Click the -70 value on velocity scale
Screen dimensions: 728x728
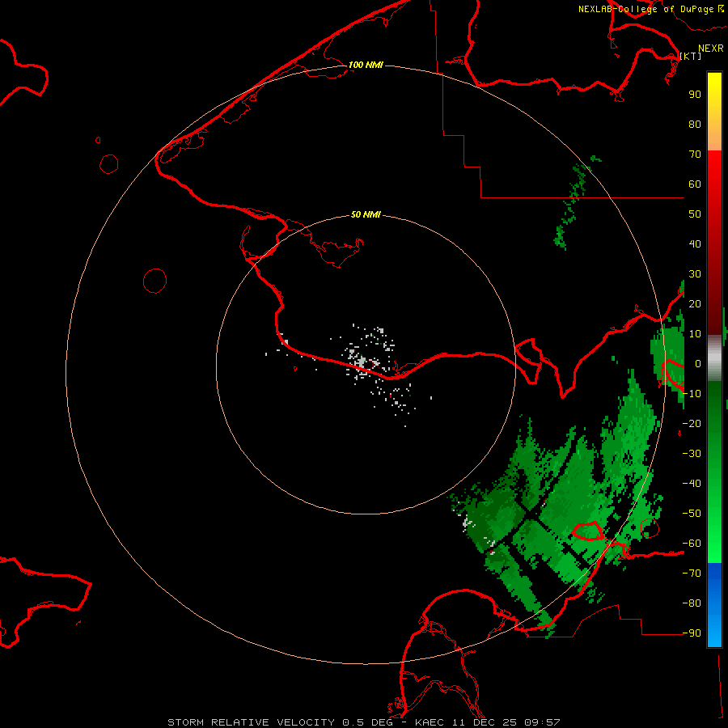(692, 574)
